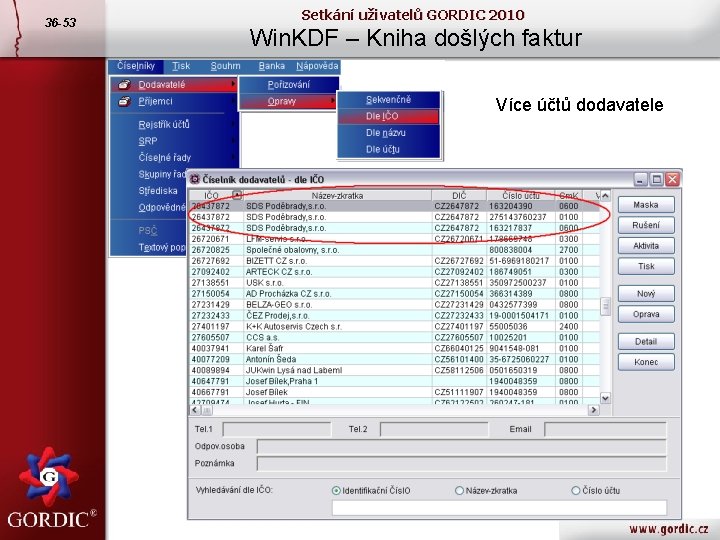
Task: Select row ARTECK CZ s.r.o.
Action: [x=394, y=272]
